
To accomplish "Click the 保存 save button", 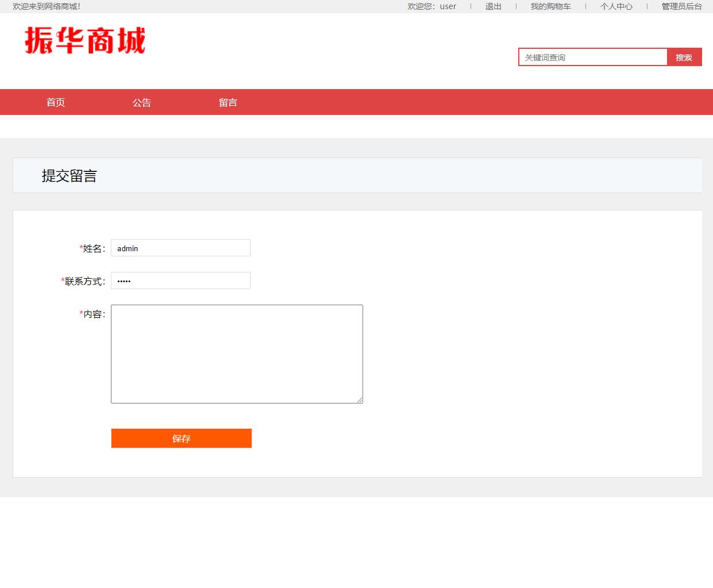I will (181, 438).
